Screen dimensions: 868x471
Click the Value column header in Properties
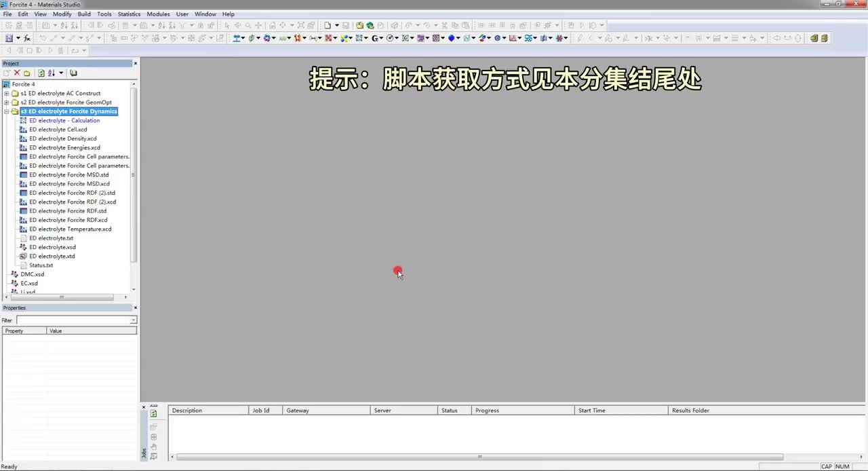(x=92, y=331)
